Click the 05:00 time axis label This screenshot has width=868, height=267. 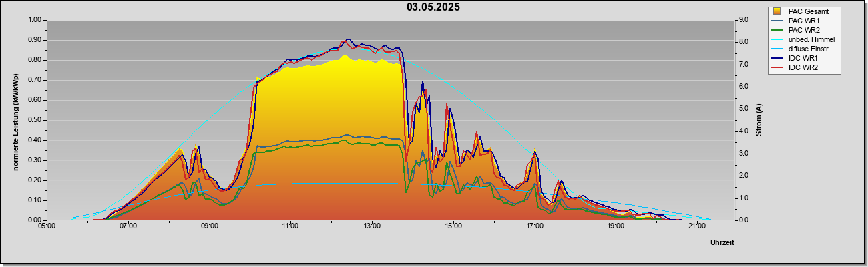click(x=47, y=226)
